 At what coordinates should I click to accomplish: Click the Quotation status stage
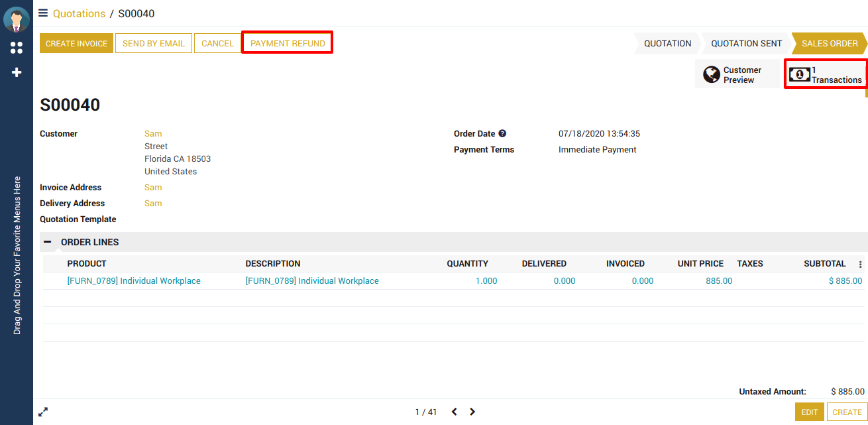point(667,44)
